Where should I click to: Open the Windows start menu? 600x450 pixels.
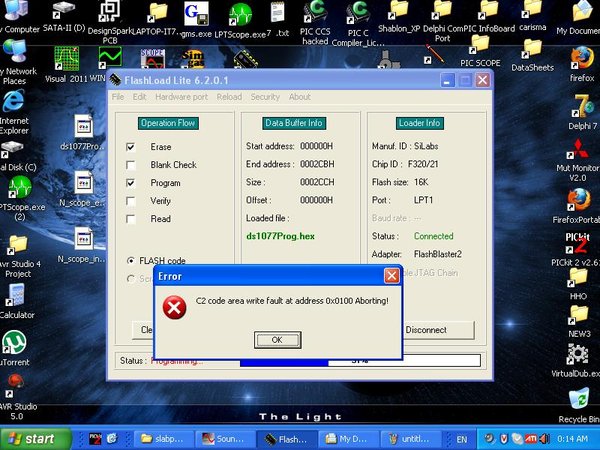36,439
